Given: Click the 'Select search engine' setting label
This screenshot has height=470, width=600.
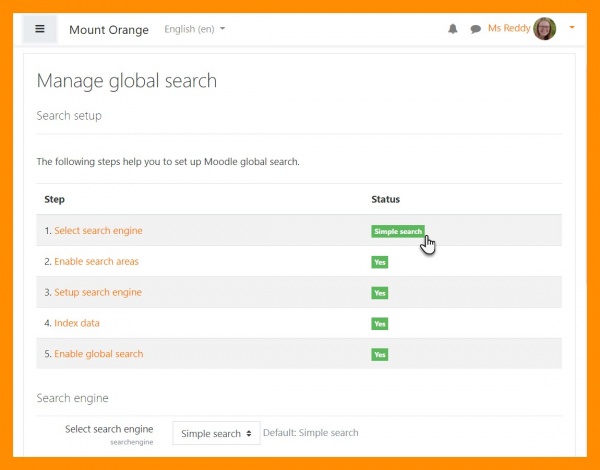Looking at the screenshot, I should pyautogui.click(x=109, y=429).
